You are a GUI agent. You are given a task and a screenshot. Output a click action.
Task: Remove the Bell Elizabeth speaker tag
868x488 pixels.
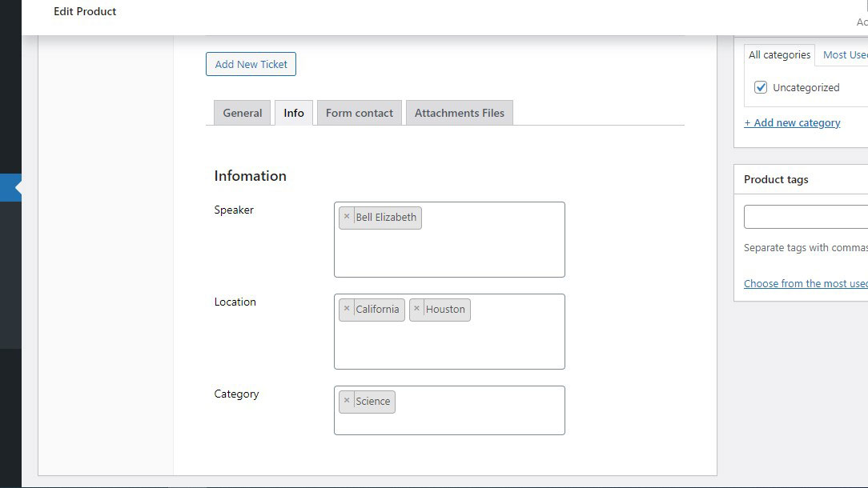347,217
